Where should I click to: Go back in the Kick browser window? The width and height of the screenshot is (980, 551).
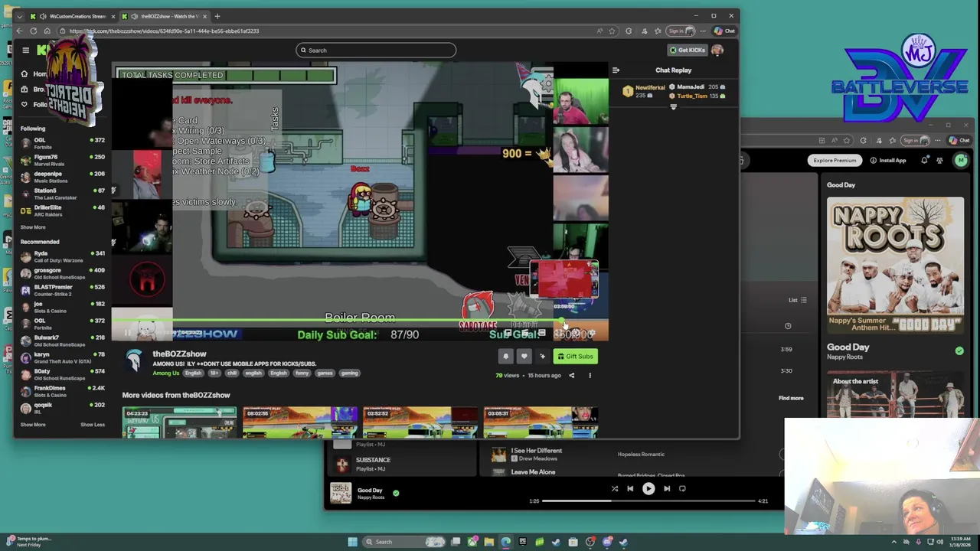tap(20, 31)
